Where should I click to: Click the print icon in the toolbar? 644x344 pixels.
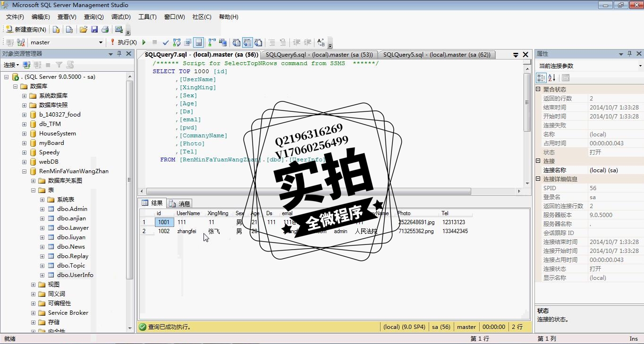pyautogui.click(x=105, y=29)
